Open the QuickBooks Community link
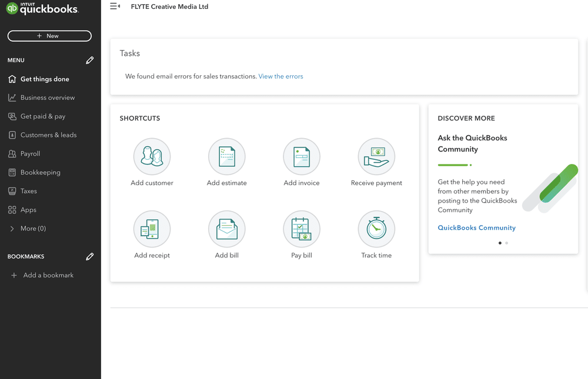Viewport: 588px width, 379px height. (x=477, y=228)
